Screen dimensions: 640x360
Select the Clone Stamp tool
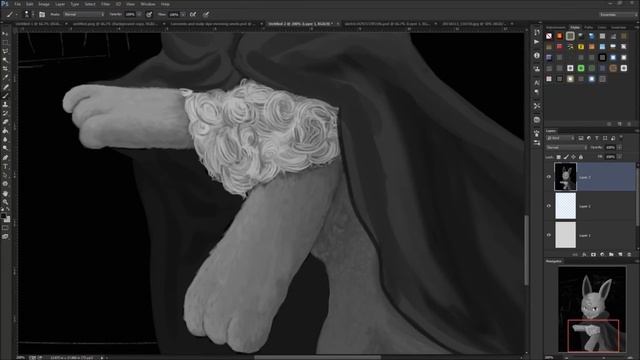coord(5,104)
